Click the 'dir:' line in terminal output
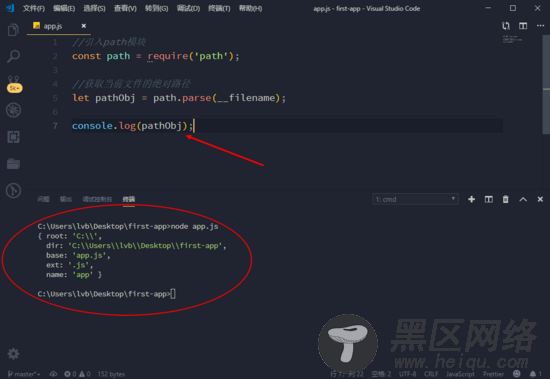This screenshot has height=379, width=550. (136, 246)
